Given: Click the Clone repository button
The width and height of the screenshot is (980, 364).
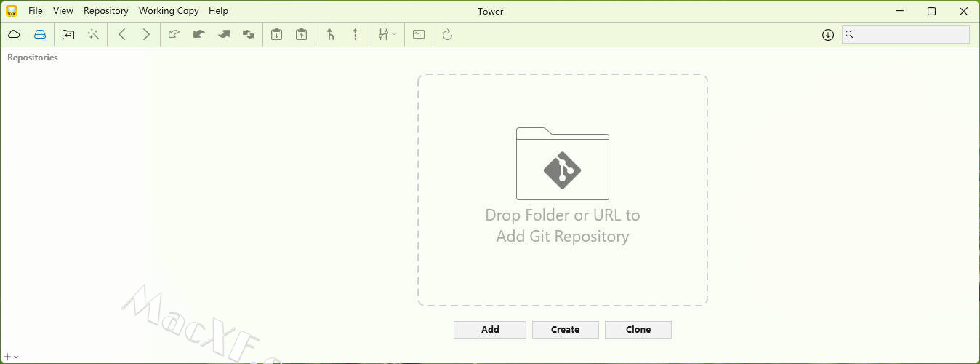Looking at the screenshot, I should 638,329.
